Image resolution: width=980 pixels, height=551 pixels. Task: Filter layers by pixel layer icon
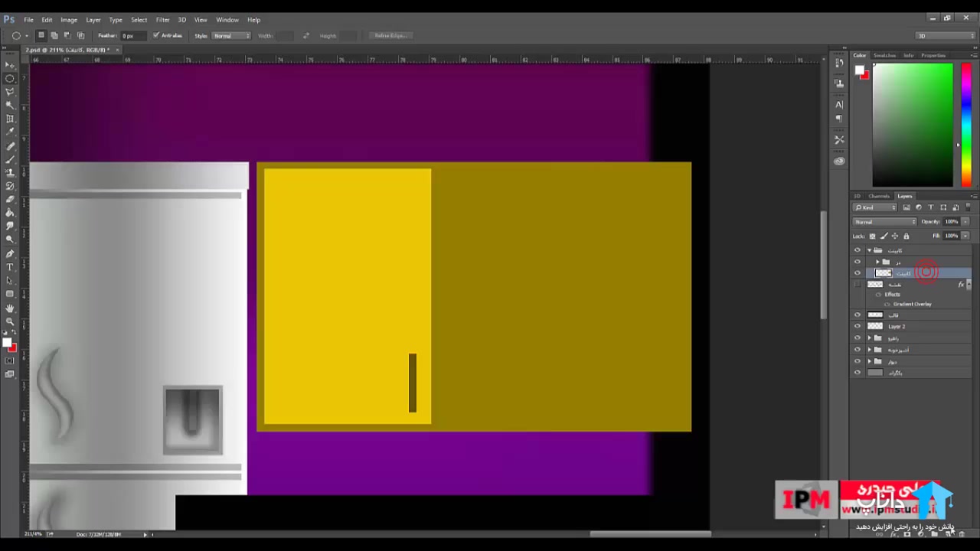point(906,207)
